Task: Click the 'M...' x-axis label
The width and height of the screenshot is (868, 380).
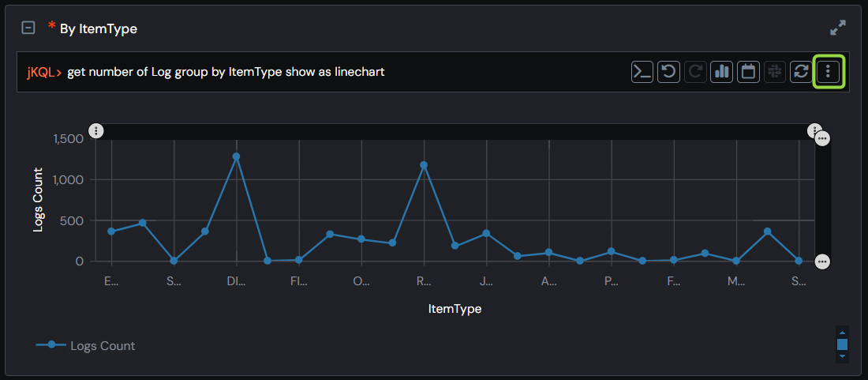Action: [x=737, y=281]
